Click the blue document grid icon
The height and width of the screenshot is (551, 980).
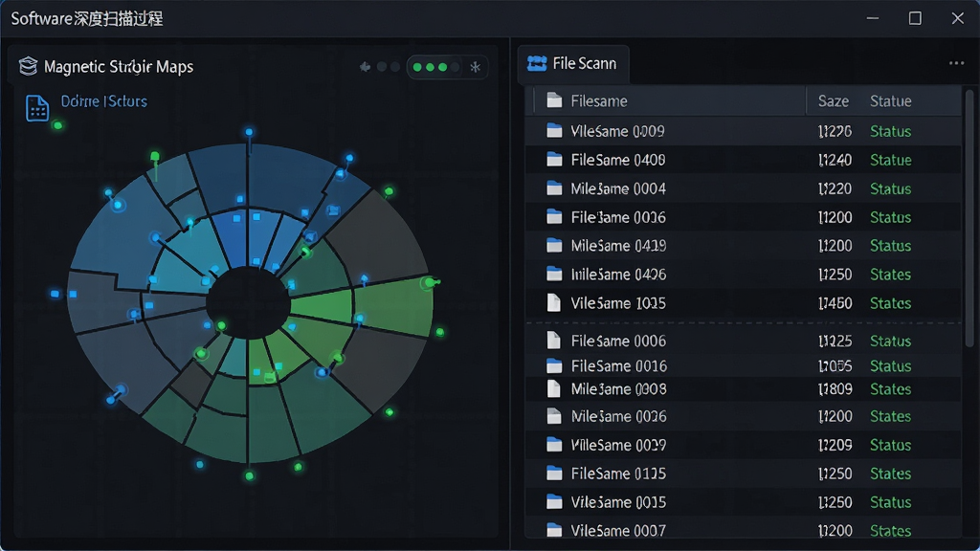pyautogui.click(x=37, y=108)
